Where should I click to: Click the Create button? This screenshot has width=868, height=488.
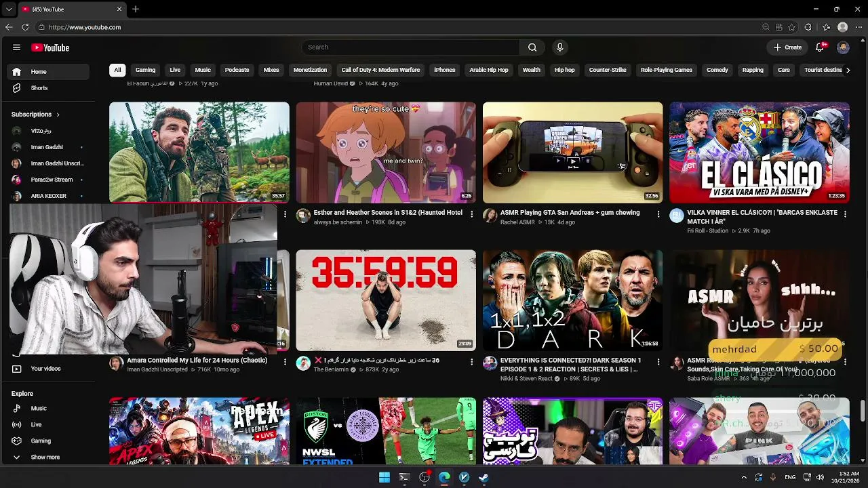pyautogui.click(x=787, y=47)
